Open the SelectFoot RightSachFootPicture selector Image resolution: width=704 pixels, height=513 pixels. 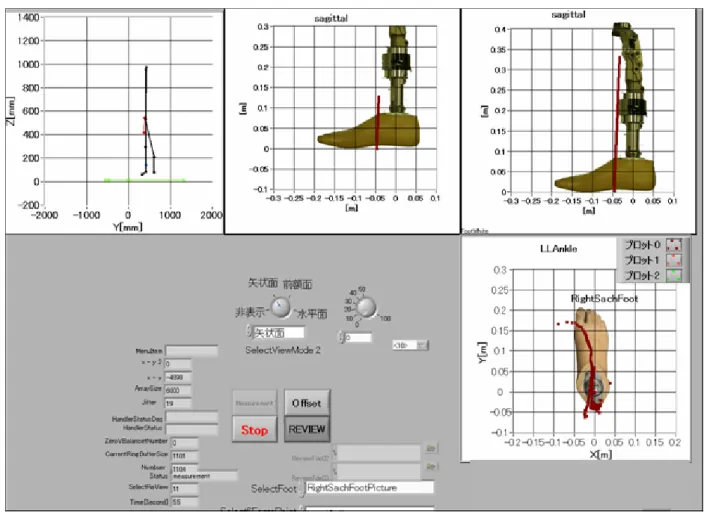click(x=370, y=488)
